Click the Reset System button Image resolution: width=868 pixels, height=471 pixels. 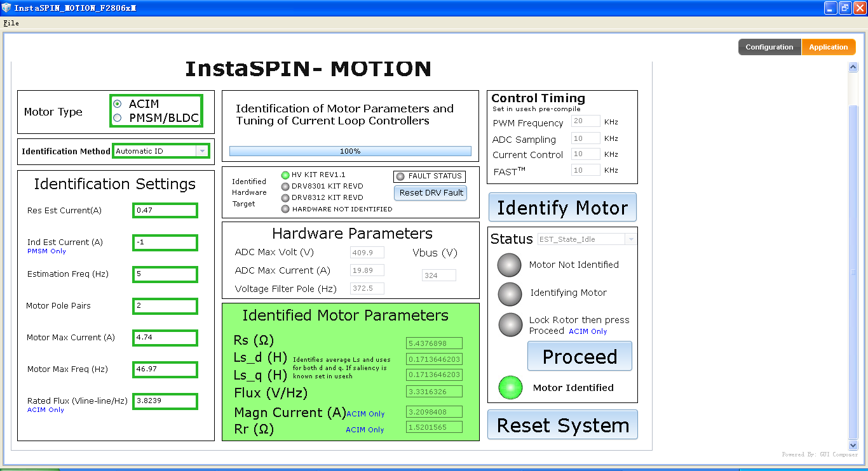point(562,425)
